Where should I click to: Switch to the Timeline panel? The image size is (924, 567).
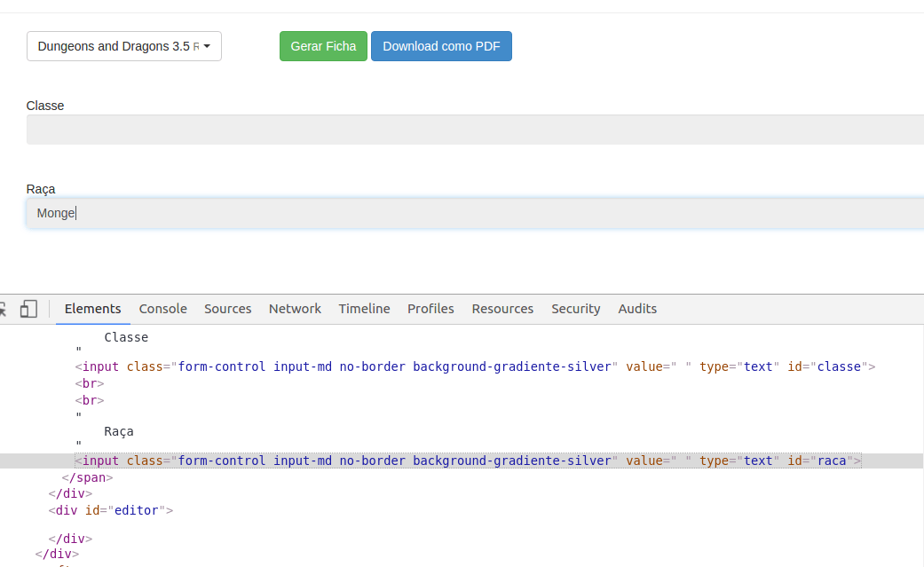tap(364, 309)
